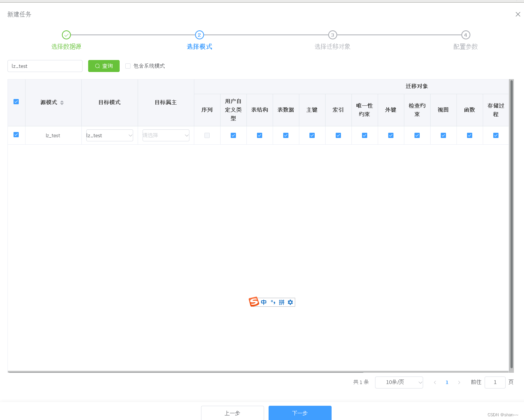Click the 表数据 column header
Image resolution: width=524 pixels, height=420 pixels.
tap(286, 110)
